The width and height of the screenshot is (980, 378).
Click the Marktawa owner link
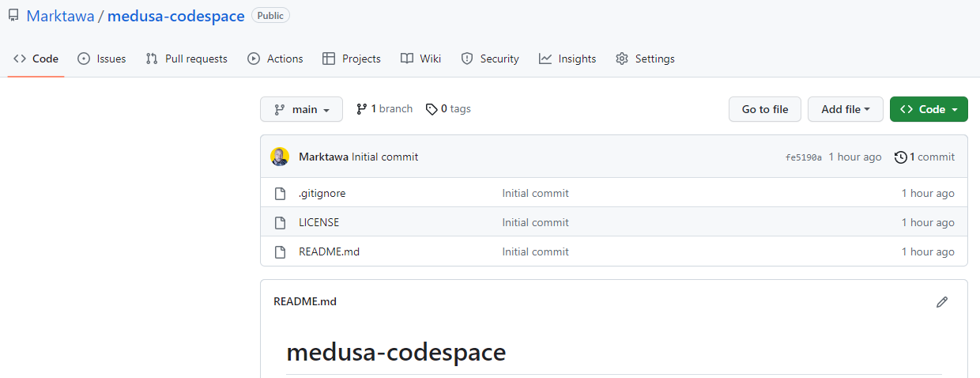pyautogui.click(x=60, y=16)
